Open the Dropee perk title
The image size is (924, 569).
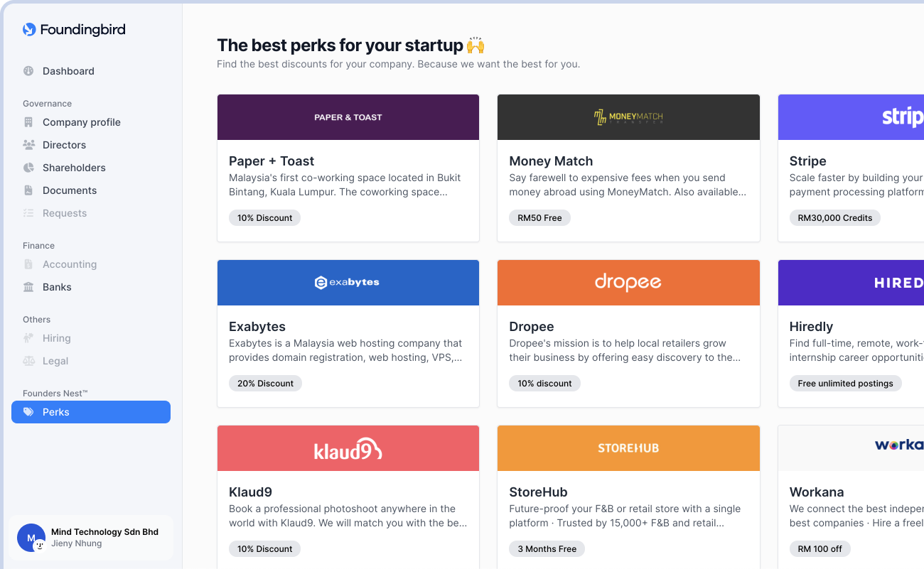point(532,327)
